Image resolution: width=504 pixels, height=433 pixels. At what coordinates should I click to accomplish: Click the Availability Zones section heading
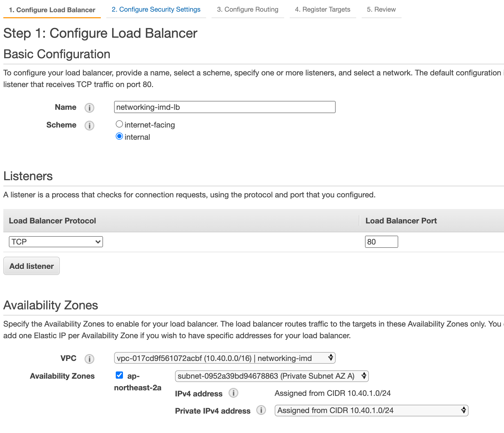coord(51,305)
